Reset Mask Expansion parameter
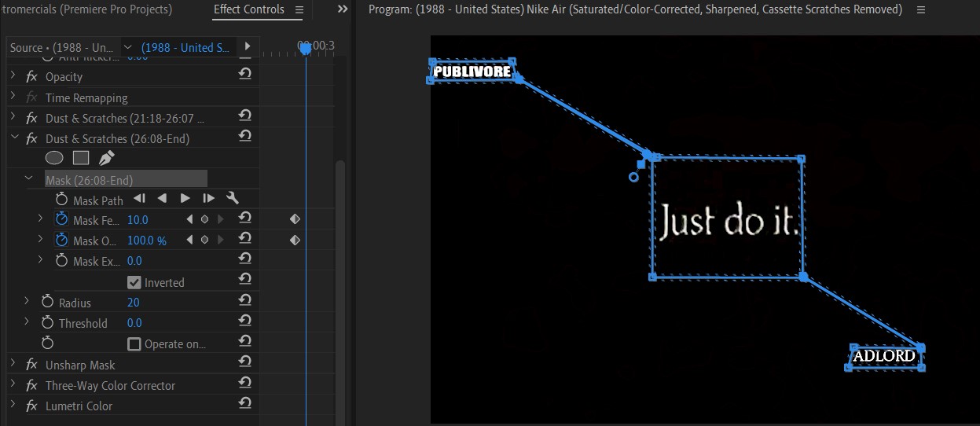980x426 pixels. pos(244,259)
